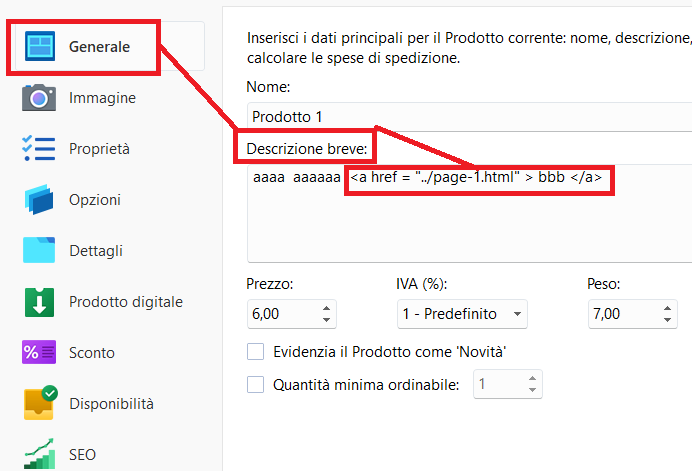Screen dimensions: 692x471
Task: Click into the Nome field
Action: 469,117
